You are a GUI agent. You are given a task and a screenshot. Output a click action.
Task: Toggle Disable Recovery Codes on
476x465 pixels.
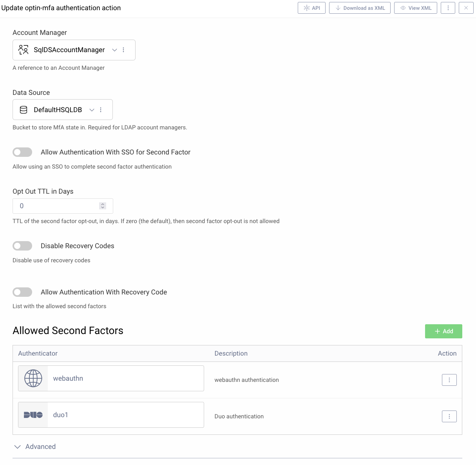pos(22,246)
